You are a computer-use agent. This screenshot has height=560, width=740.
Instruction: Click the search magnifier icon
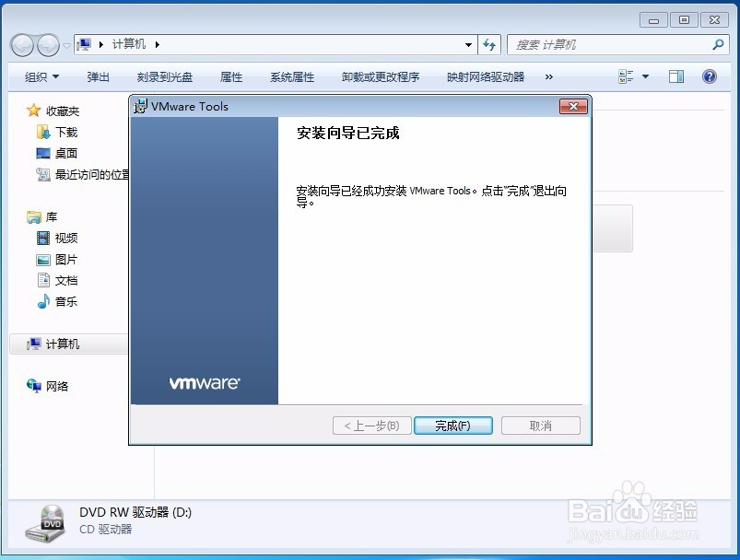tap(718, 45)
